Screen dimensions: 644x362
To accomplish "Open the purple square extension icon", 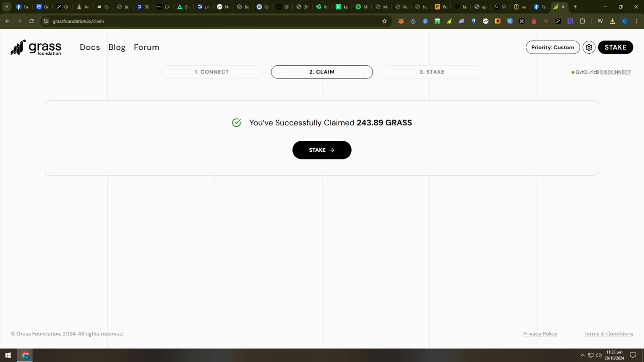I will (570, 21).
